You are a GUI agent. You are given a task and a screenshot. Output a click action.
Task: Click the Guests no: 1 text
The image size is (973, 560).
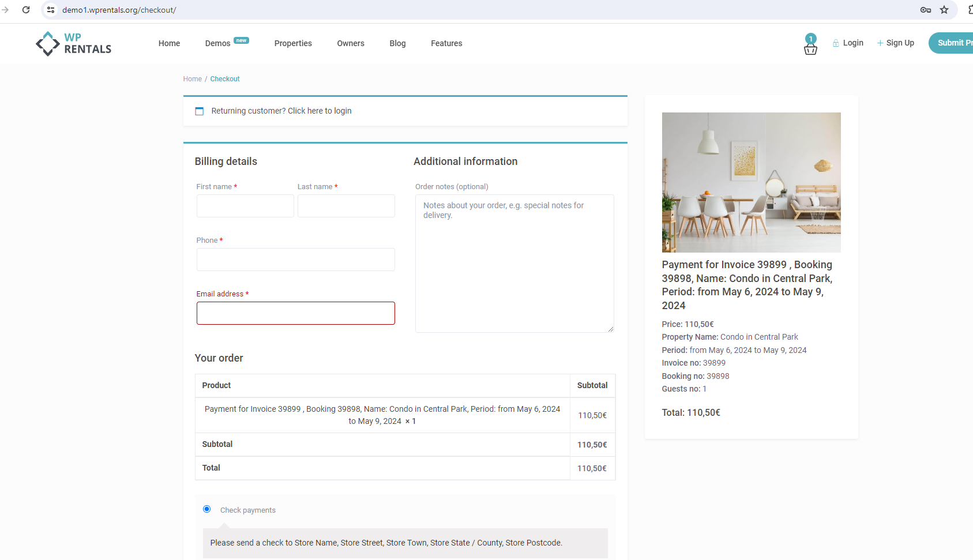[684, 389]
